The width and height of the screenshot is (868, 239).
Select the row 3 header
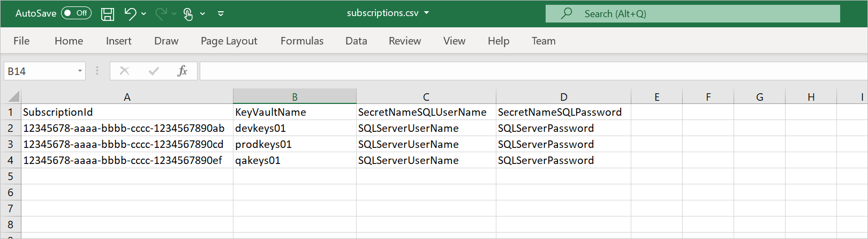coord(10,144)
